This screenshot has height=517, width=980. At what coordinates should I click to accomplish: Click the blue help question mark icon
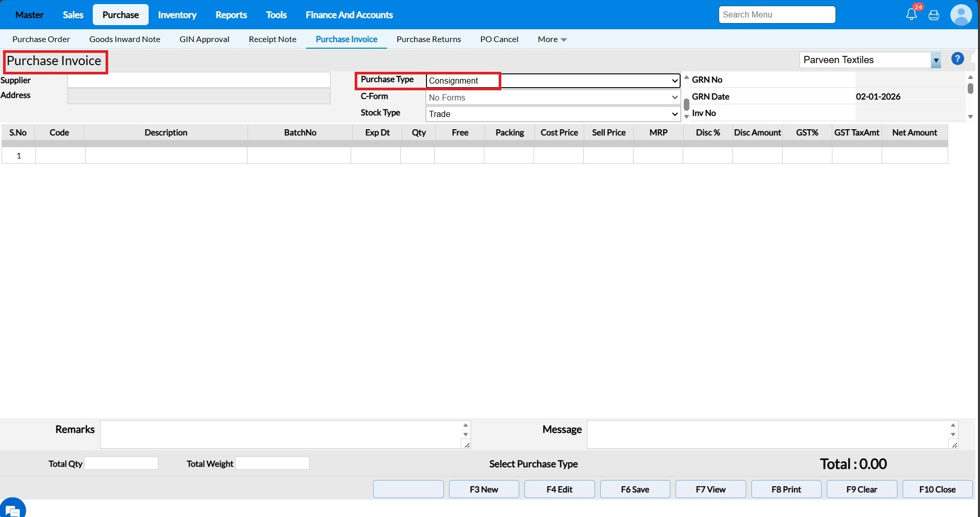pyautogui.click(x=957, y=59)
